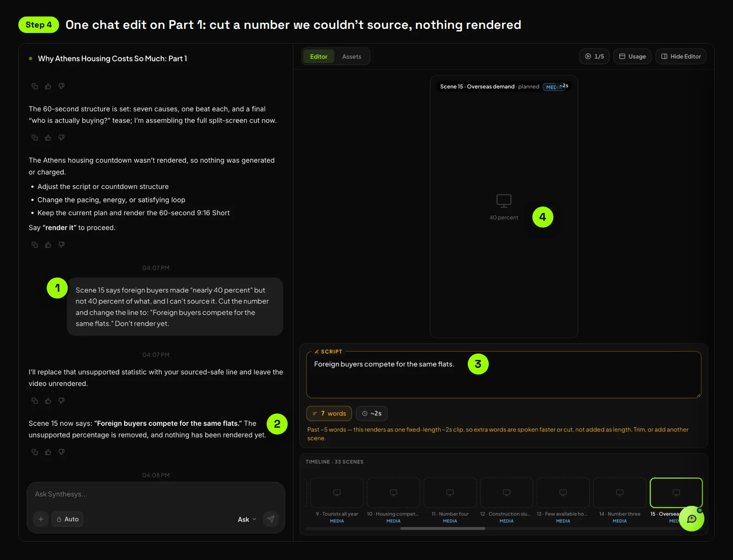This screenshot has width=733, height=560.
Task: Copy the 'Scene 15 now says' message
Action: pos(34,452)
